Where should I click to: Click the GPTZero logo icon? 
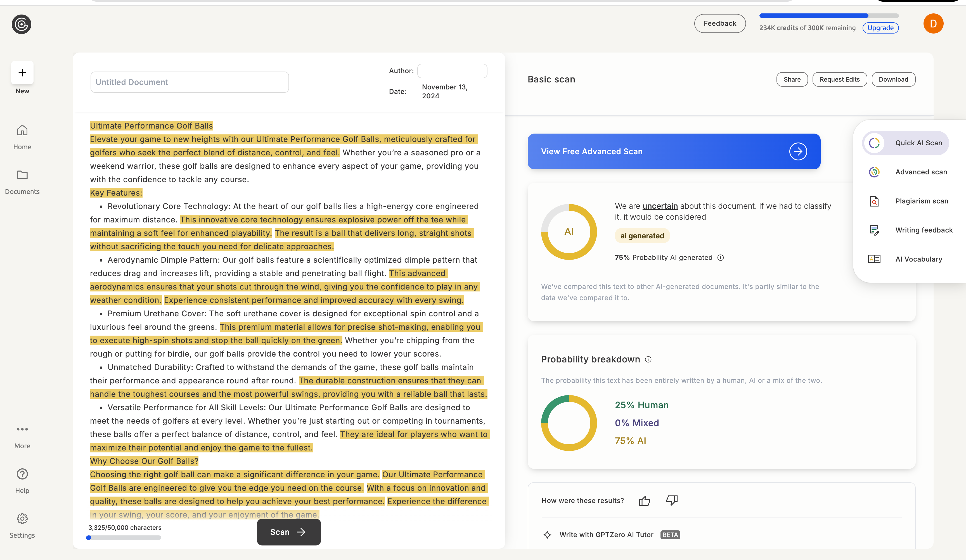pyautogui.click(x=22, y=25)
